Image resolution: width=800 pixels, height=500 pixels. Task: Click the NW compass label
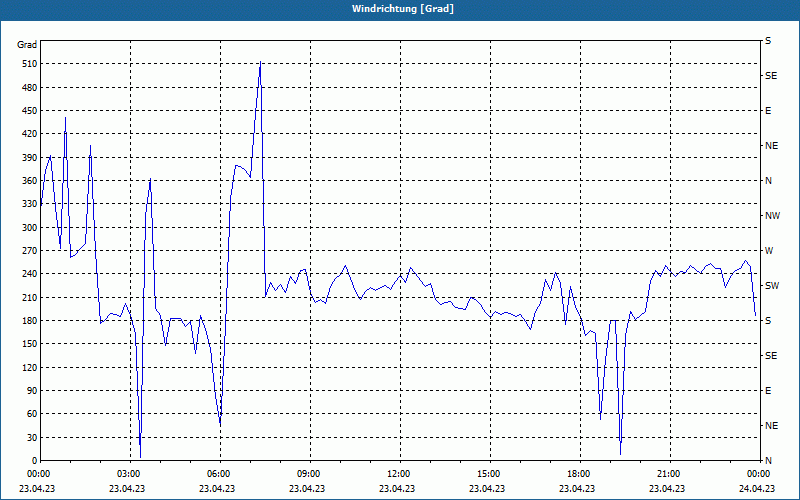click(x=772, y=216)
